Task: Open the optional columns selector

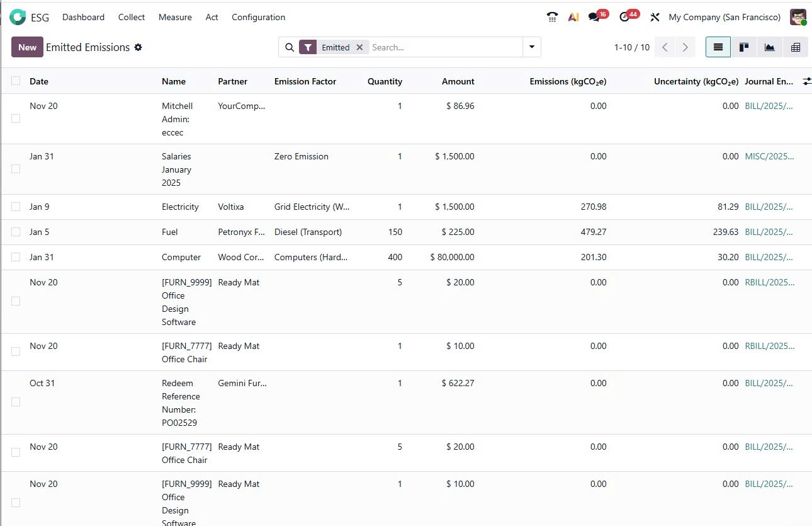Action: coord(806,81)
